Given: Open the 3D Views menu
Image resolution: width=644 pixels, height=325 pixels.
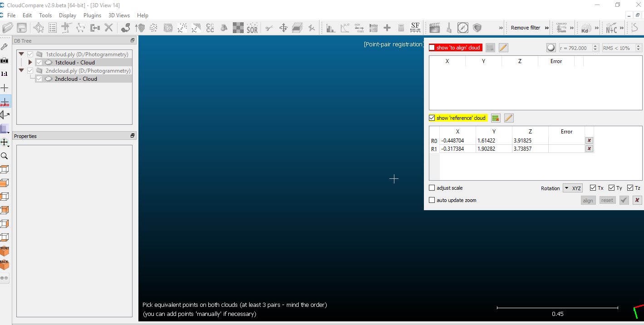Looking at the screenshot, I should click(x=119, y=15).
